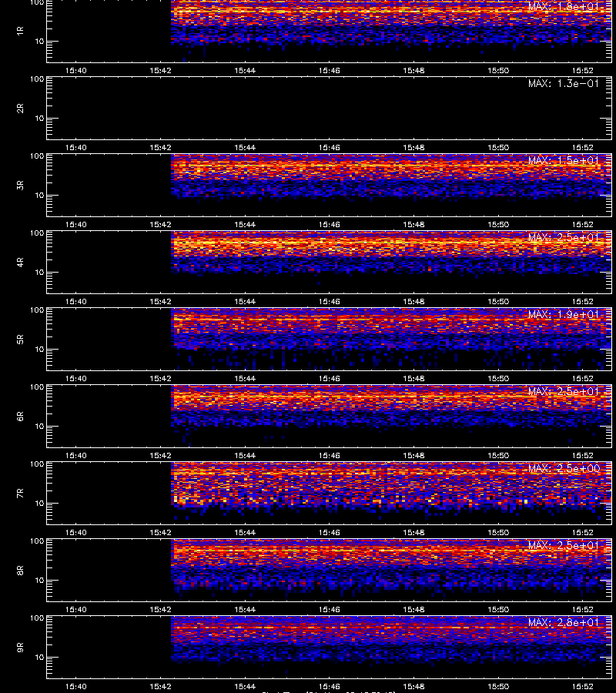Click the 10 y-axis value on panel 8R
This screenshot has height=693, width=616.
pos(39,581)
